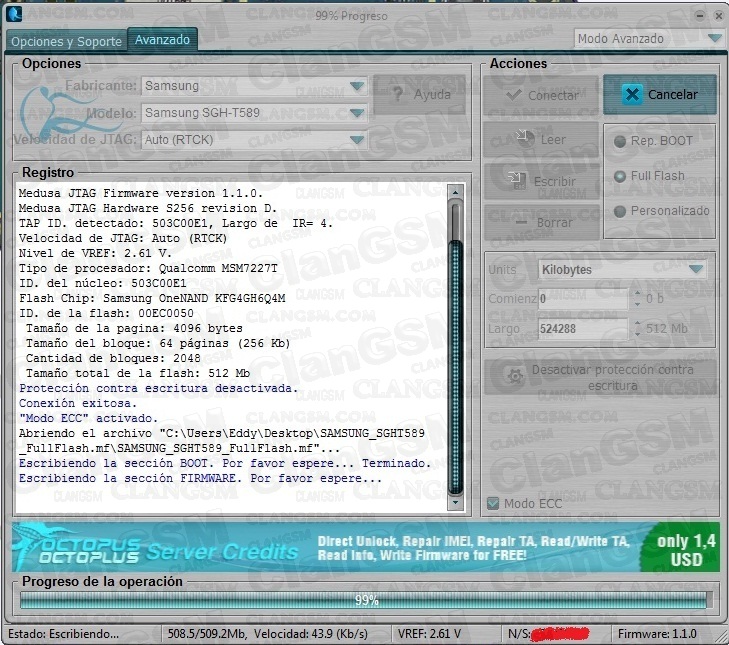Click the Largo field showing 524288
Viewport: 729px width, 645px height.
583,329
